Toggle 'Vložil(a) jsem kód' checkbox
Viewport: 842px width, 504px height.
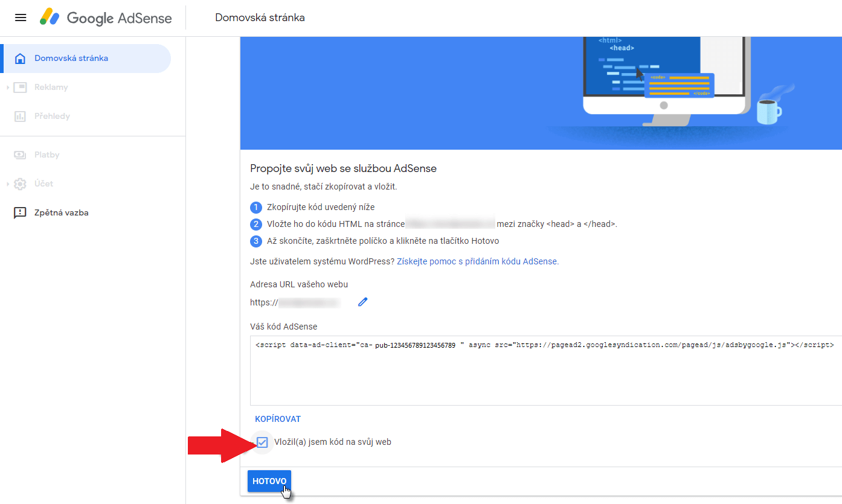(x=262, y=442)
